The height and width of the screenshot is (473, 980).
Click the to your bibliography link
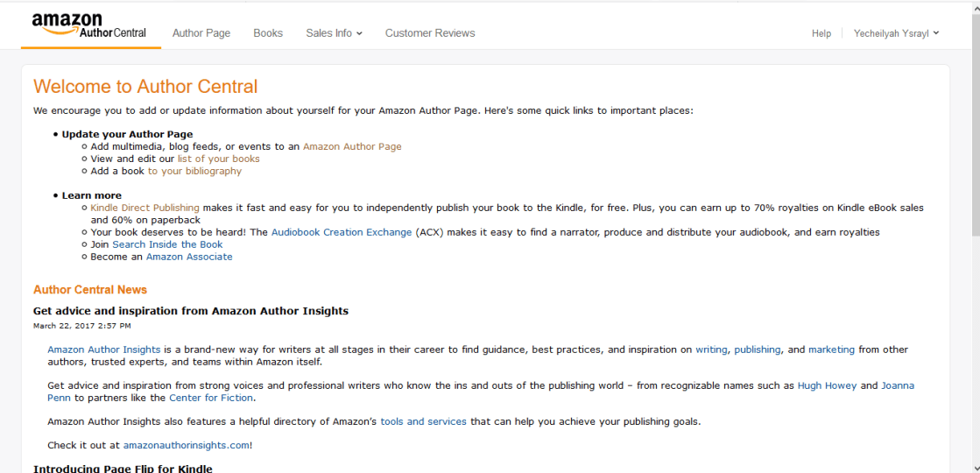(x=194, y=171)
